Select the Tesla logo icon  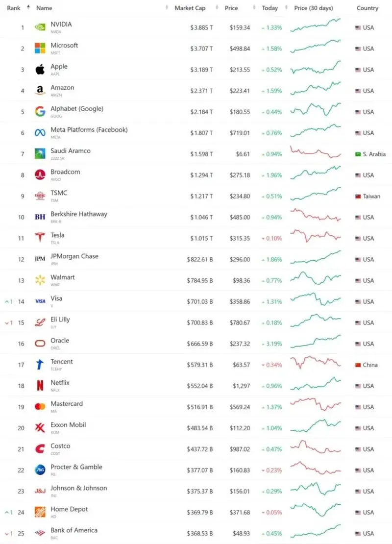40,238
